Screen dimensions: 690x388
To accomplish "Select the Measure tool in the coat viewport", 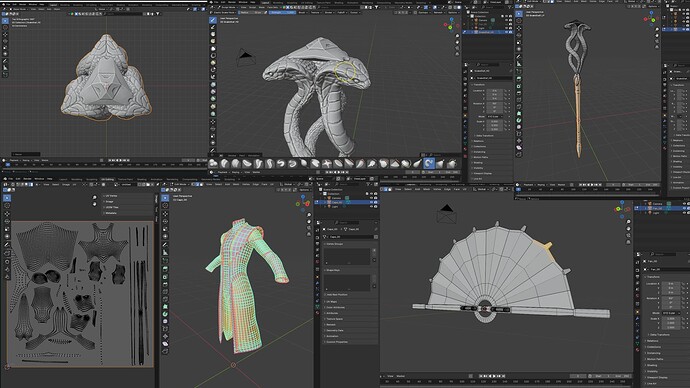I will [165, 252].
